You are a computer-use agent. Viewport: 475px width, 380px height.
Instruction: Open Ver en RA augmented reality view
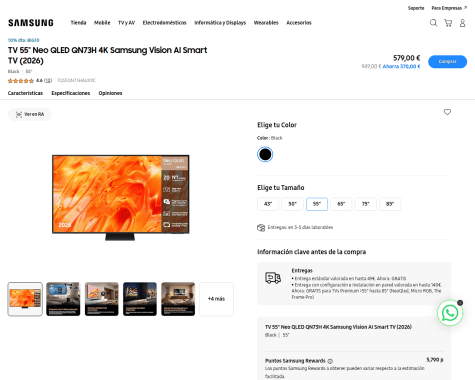pos(30,114)
